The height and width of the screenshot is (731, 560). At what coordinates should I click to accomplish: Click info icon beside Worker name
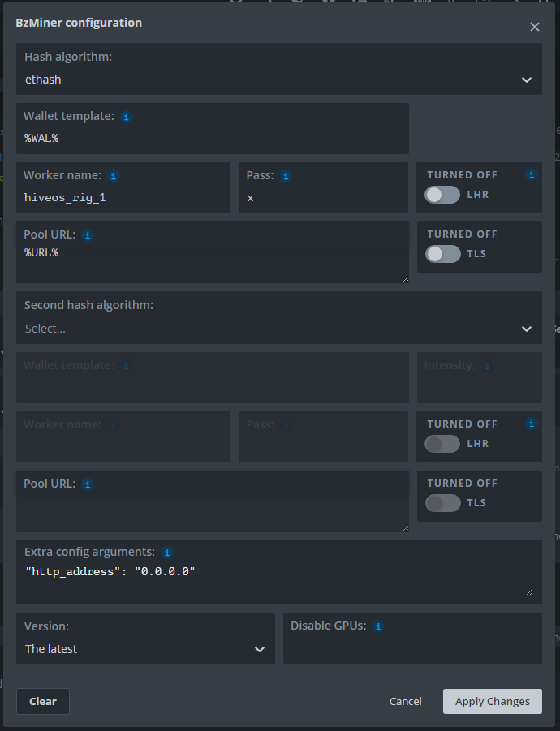(114, 176)
